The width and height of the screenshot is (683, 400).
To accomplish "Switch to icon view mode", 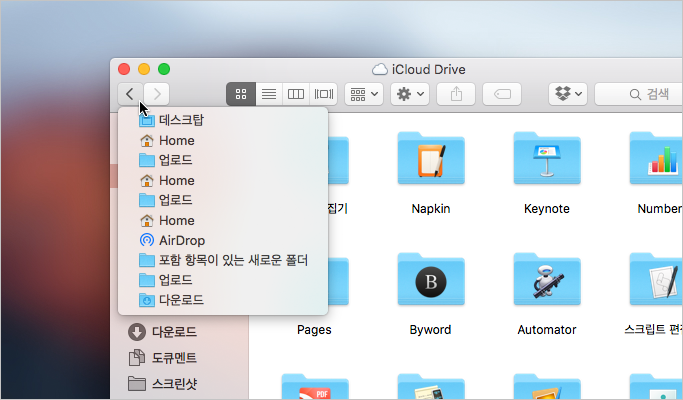I will [241, 94].
